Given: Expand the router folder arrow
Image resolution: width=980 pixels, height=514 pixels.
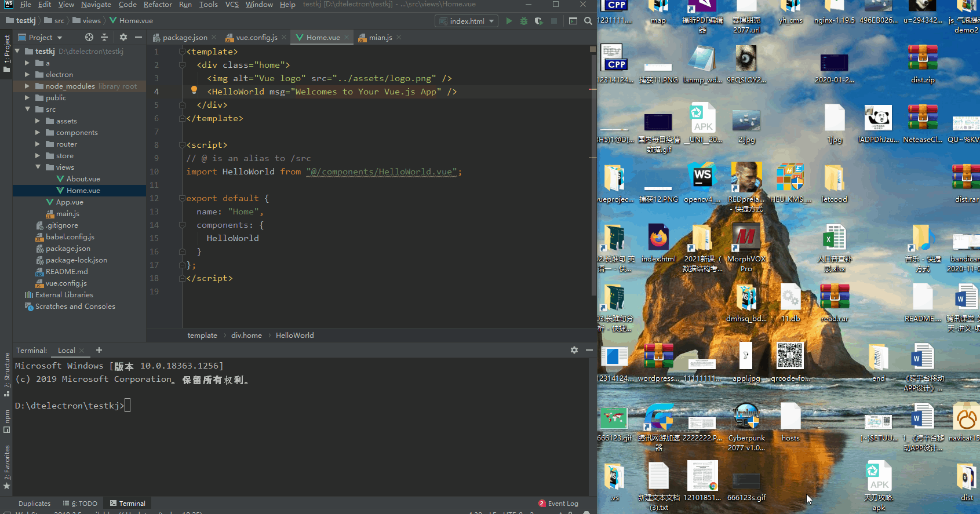Looking at the screenshot, I should pos(38,144).
